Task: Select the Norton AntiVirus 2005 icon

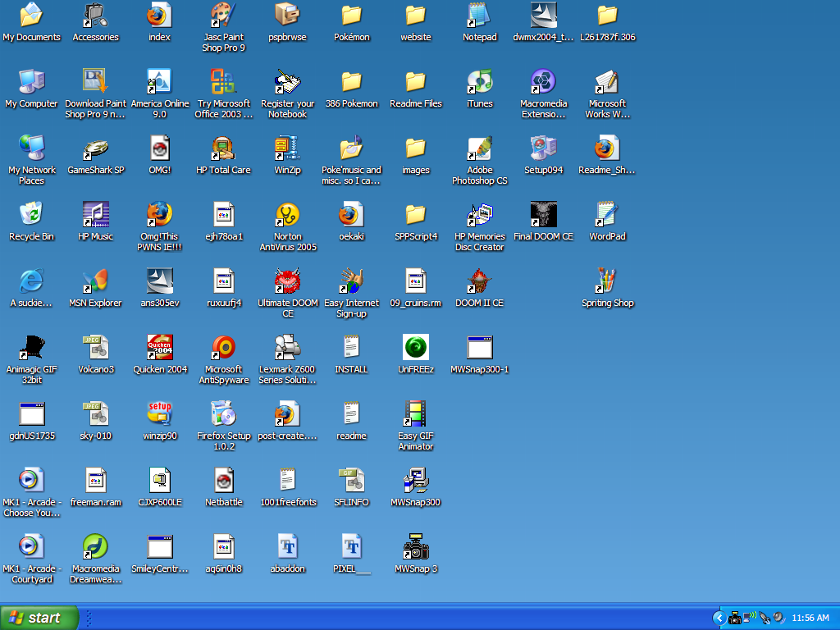Action: click(287, 214)
